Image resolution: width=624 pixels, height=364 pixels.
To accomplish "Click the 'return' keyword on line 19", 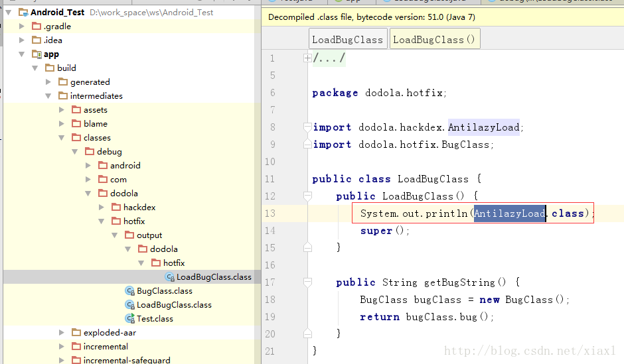I will click(x=380, y=317).
